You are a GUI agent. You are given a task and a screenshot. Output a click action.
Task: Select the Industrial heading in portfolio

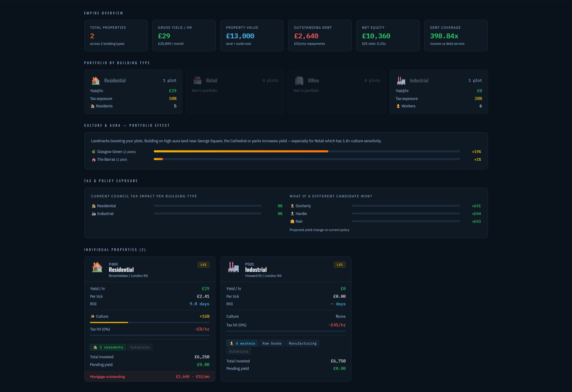(x=419, y=80)
